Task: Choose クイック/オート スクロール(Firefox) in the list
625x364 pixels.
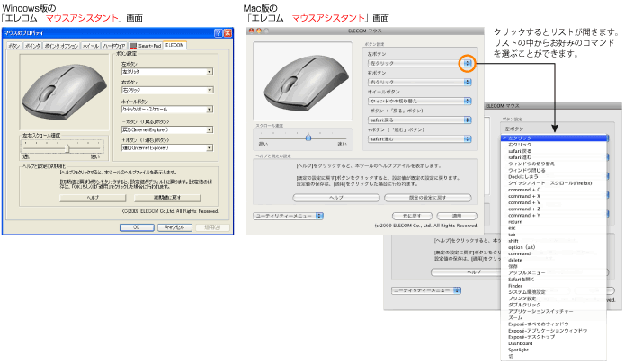Action: click(554, 183)
